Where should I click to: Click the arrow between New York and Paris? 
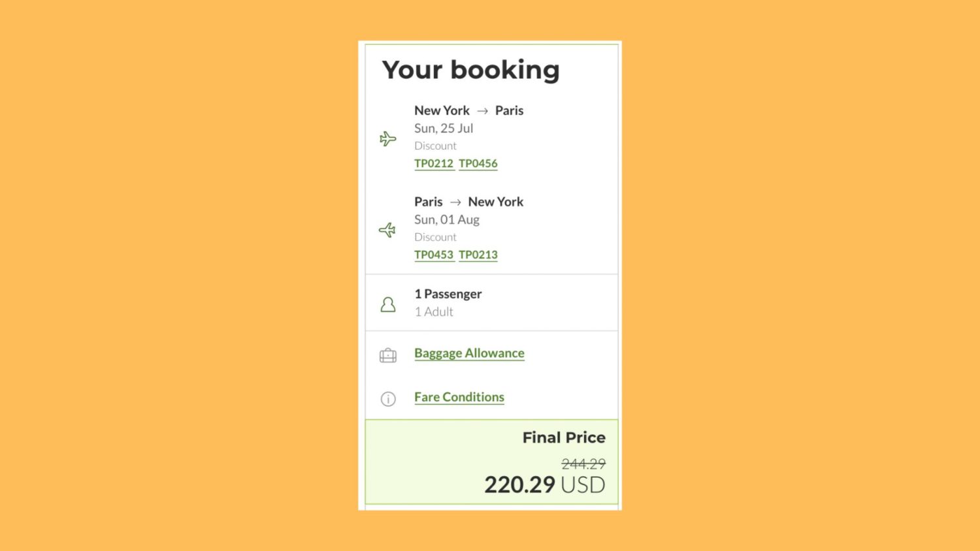(x=482, y=110)
